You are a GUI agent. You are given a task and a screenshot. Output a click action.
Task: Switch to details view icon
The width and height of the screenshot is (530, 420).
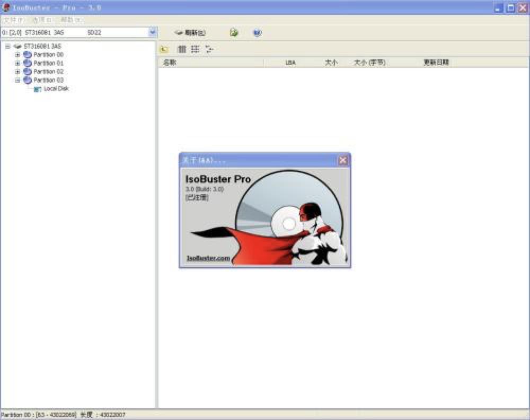point(209,49)
